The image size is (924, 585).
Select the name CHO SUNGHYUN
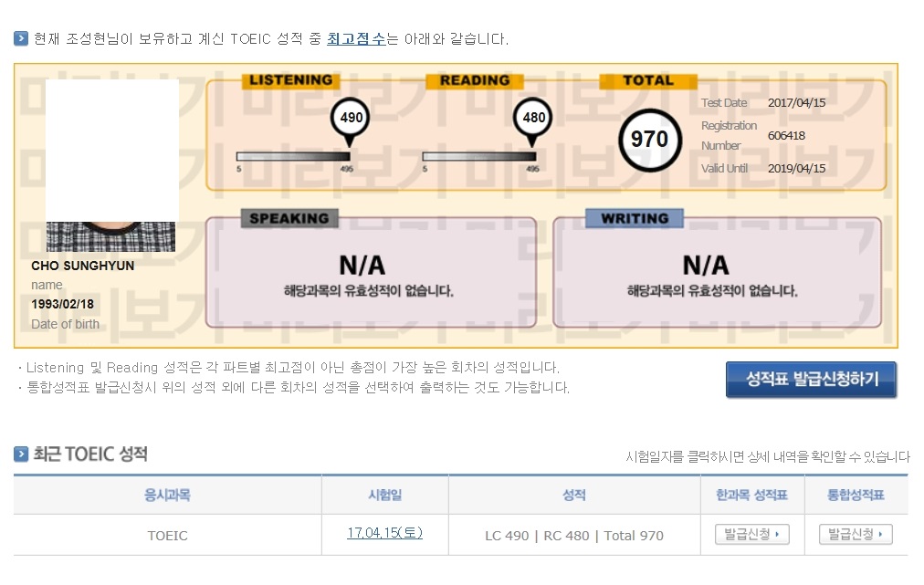[x=82, y=266]
